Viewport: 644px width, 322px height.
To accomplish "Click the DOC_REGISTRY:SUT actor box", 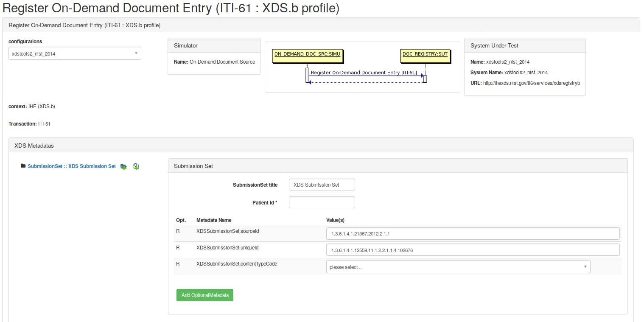I will (425, 55).
